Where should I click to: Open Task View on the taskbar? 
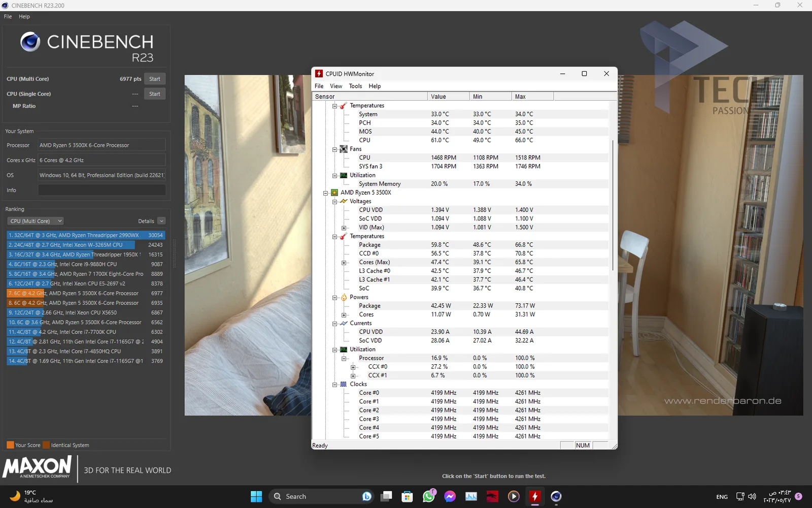pyautogui.click(x=386, y=496)
